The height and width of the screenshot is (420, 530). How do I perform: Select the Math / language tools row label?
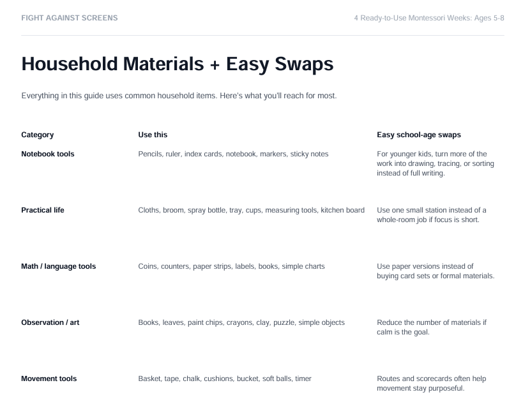59,266
